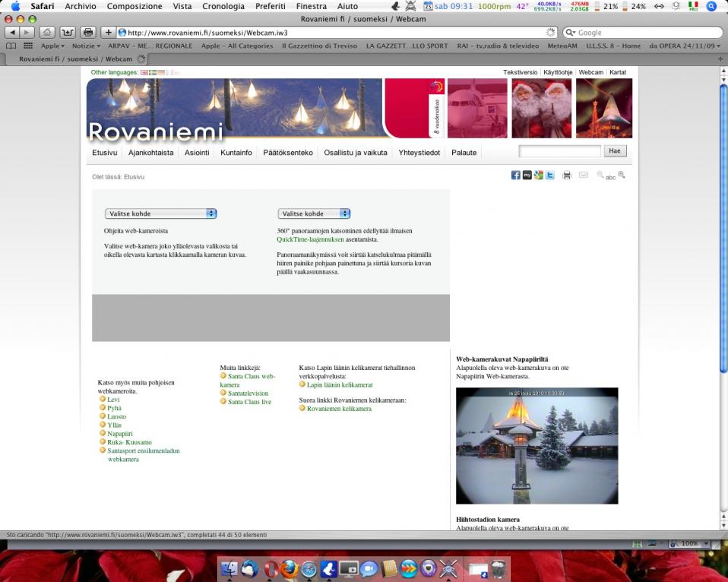Click the Hae search button
This screenshot has width=728, height=582.
point(615,151)
